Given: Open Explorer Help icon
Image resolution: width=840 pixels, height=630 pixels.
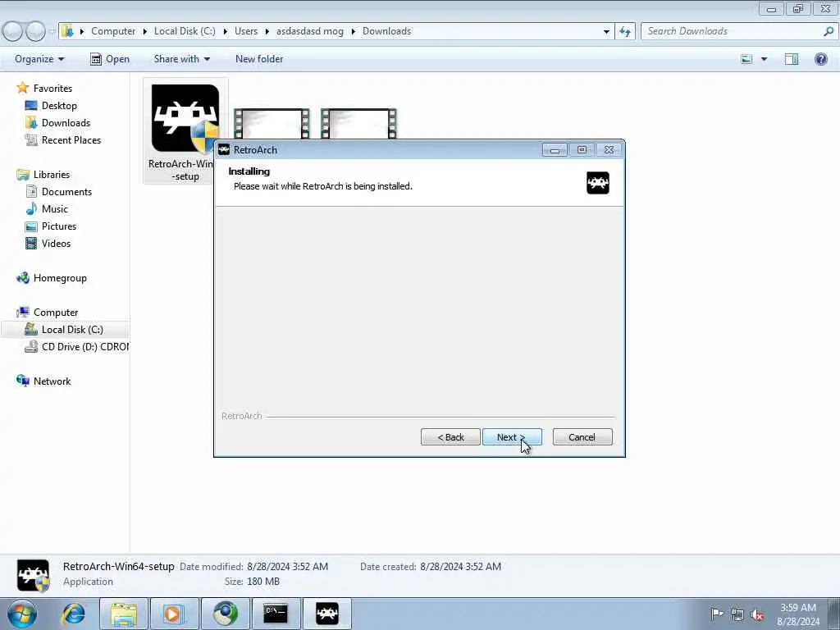Looking at the screenshot, I should point(820,59).
